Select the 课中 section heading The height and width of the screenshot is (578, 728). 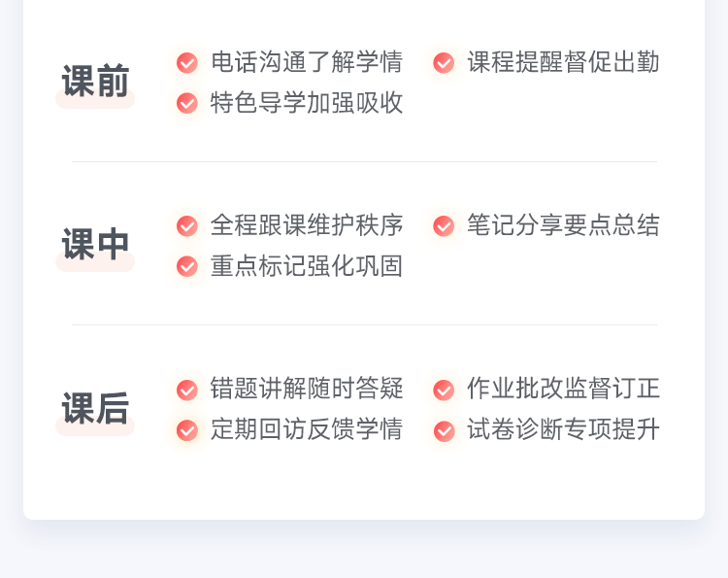click(x=95, y=245)
